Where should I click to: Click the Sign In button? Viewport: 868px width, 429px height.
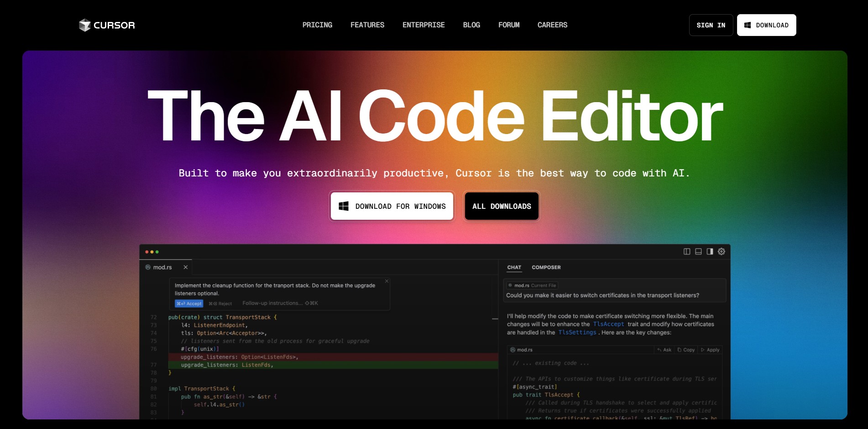(x=711, y=25)
